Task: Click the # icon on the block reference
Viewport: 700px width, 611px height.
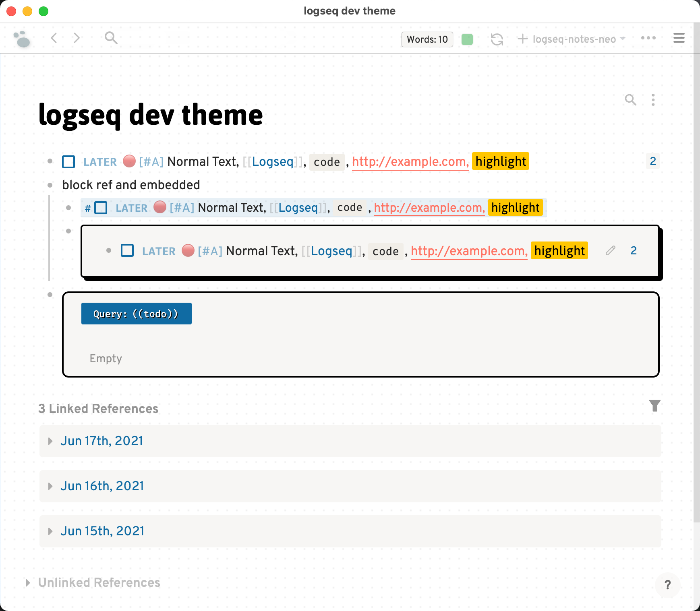Action: coord(88,208)
